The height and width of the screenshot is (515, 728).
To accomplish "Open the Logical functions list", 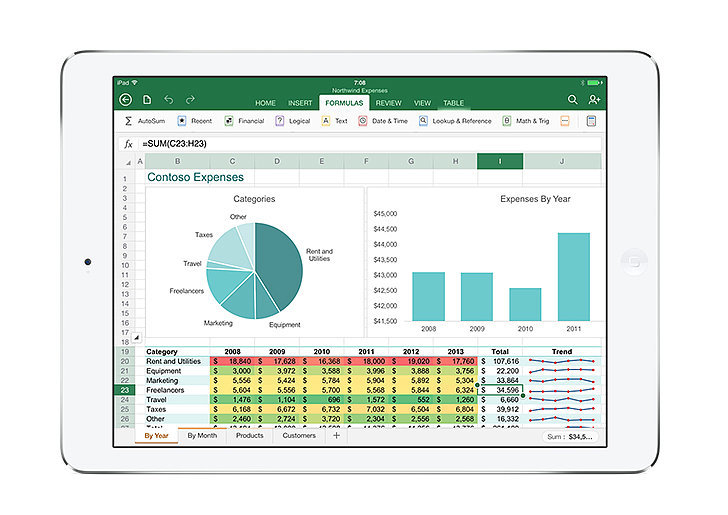I will 292,121.
